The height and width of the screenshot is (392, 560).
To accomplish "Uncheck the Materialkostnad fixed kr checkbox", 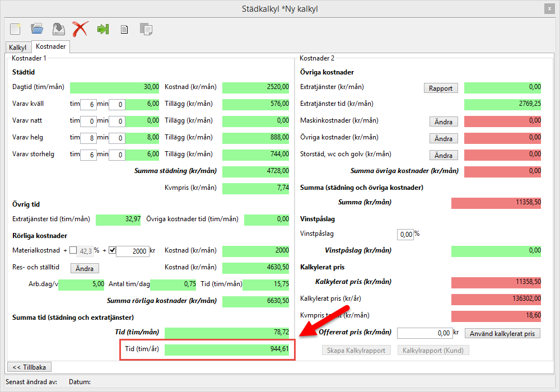I will tap(111, 250).
